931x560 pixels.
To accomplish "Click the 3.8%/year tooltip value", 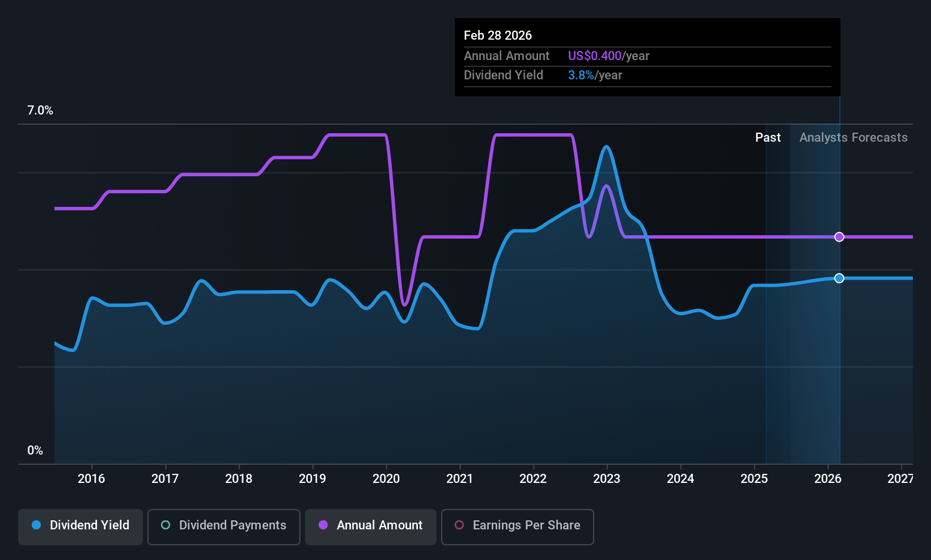I will coord(595,75).
